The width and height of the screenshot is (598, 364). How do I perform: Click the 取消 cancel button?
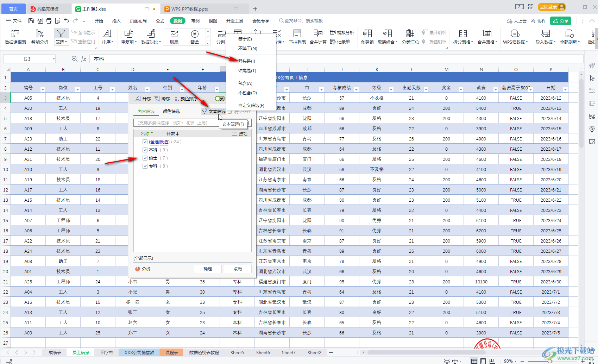click(238, 269)
